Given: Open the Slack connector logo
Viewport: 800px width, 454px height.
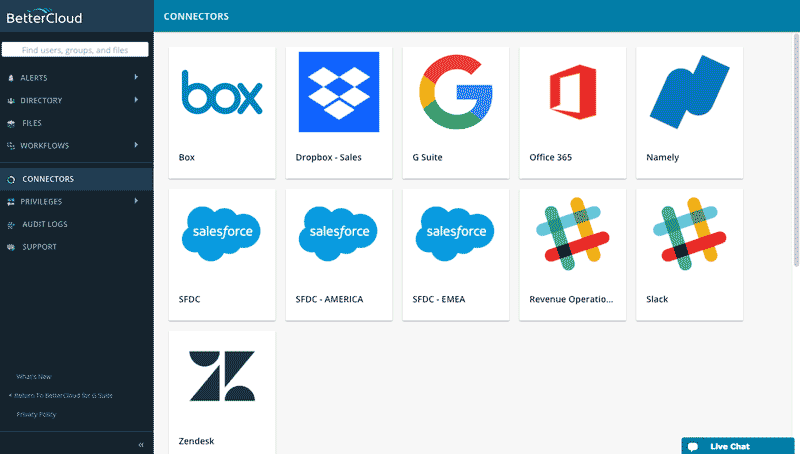Looking at the screenshot, I should (689, 234).
